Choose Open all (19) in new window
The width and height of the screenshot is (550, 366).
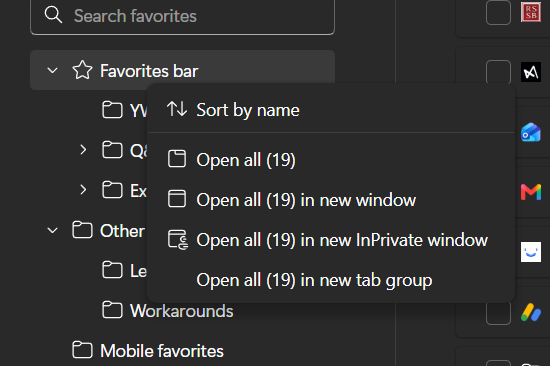click(331, 200)
